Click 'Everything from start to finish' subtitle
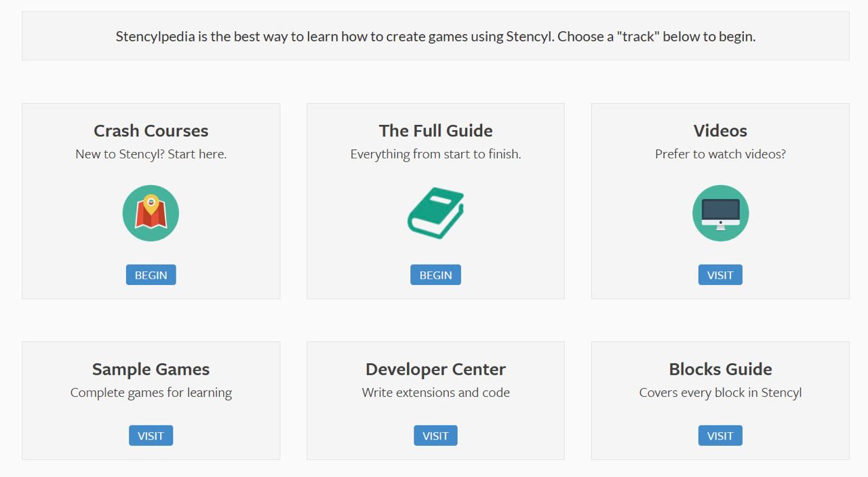 (435, 154)
